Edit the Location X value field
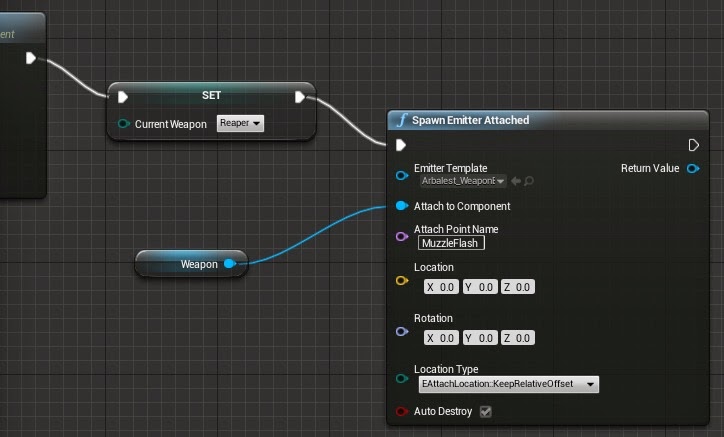Screen dimensions: 724x437 (441, 287)
